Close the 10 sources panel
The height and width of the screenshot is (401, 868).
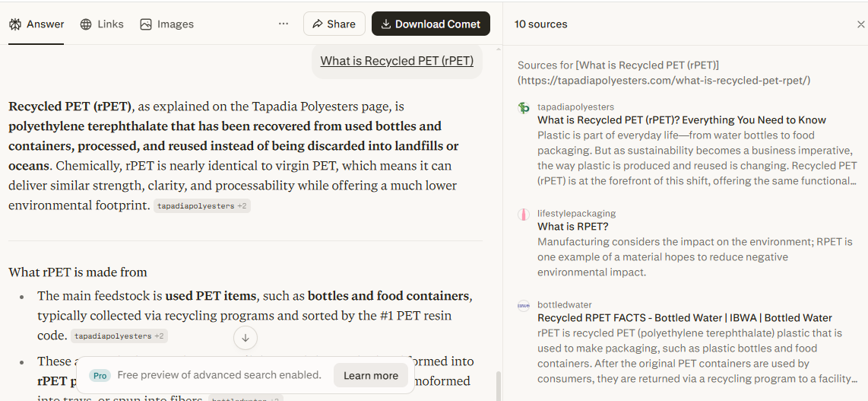pyautogui.click(x=860, y=24)
